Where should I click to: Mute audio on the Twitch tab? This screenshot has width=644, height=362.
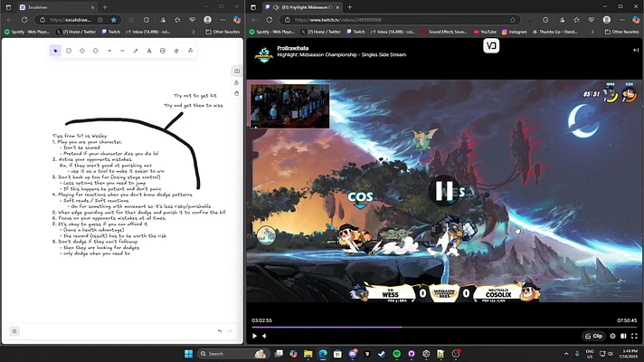click(276, 7)
